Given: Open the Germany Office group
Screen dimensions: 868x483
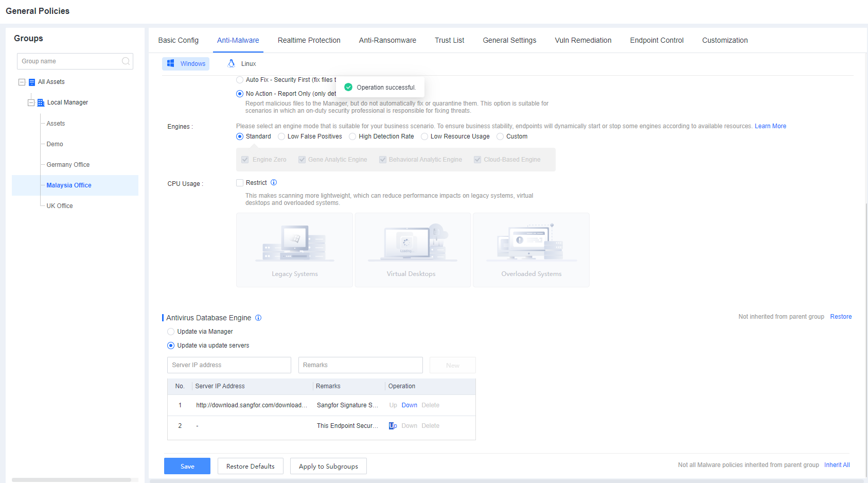Looking at the screenshot, I should click(68, 165).
